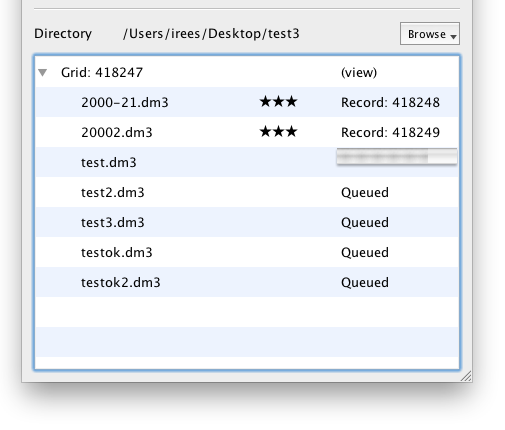Select file 2000-21.dm3
505x430 pixels.
(125, 102)
